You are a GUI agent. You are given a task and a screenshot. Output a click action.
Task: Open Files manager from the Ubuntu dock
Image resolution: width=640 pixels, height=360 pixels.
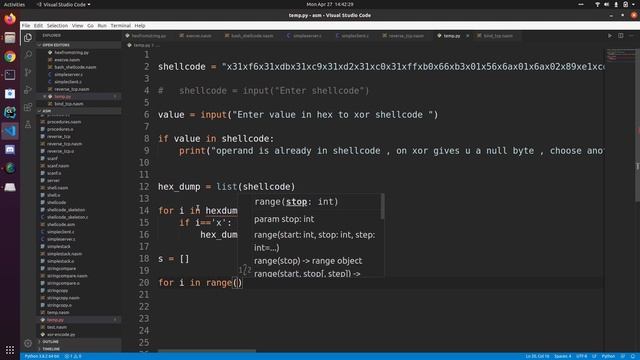(10, 38)
